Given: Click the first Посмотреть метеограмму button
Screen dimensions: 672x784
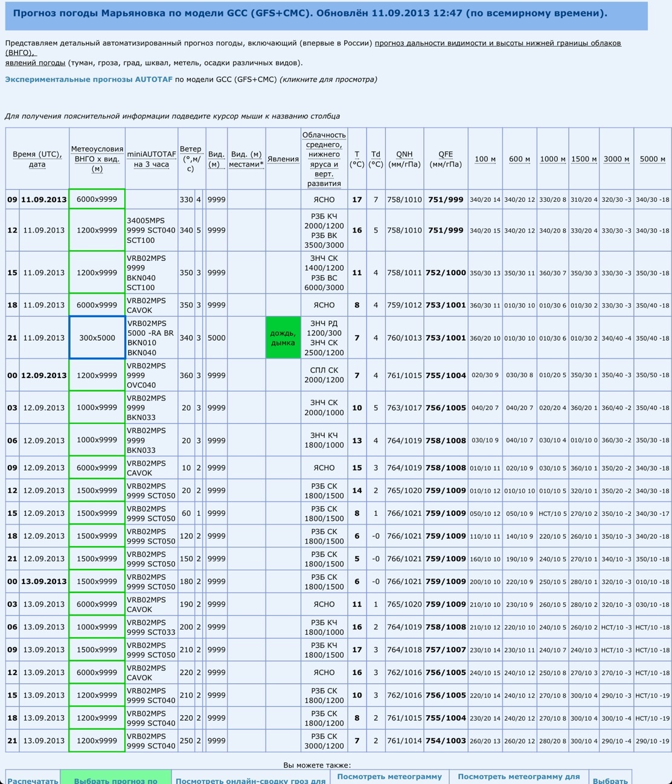Looking at the screenshot, I should 389,776.
